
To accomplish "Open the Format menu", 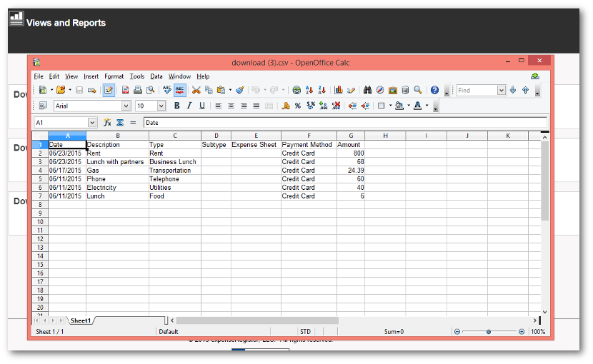I will (x=114, y=76).
